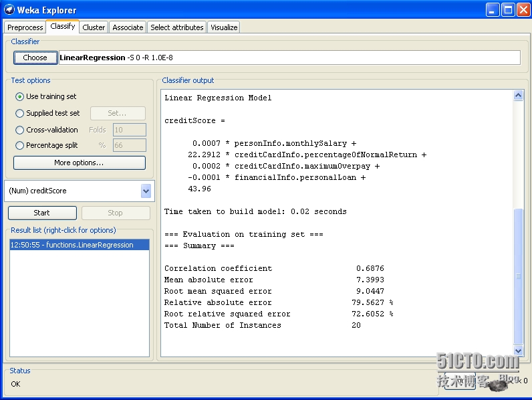The height and width of the screenshot is (400, 532).
Task: Open the Preprocess tab
Action: pos(25,27)
